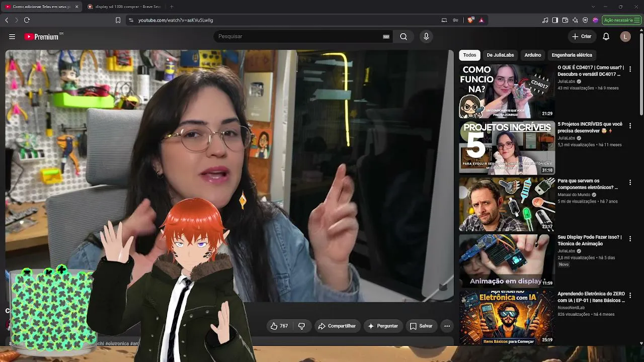Viewport: 644px width, 362px height.
Task: Open password manager key icon
Action: 455,20
